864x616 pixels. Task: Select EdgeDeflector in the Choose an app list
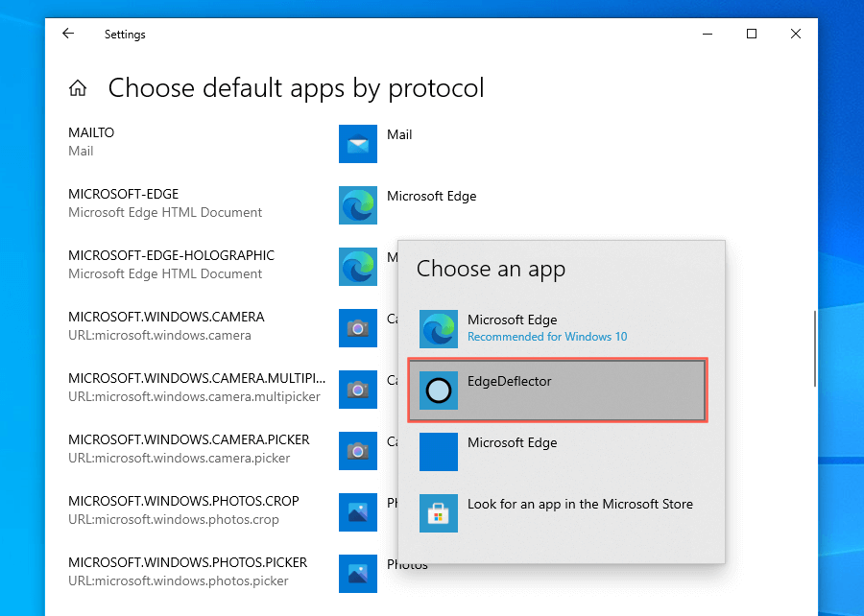557,390
